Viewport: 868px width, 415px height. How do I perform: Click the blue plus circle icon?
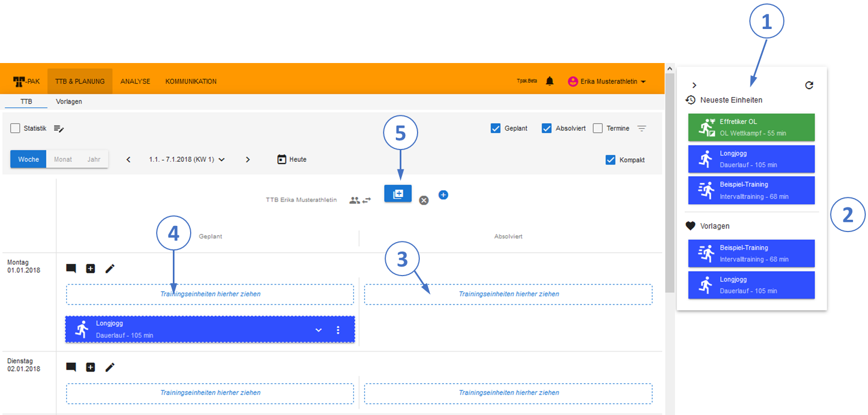click(443, 195)
